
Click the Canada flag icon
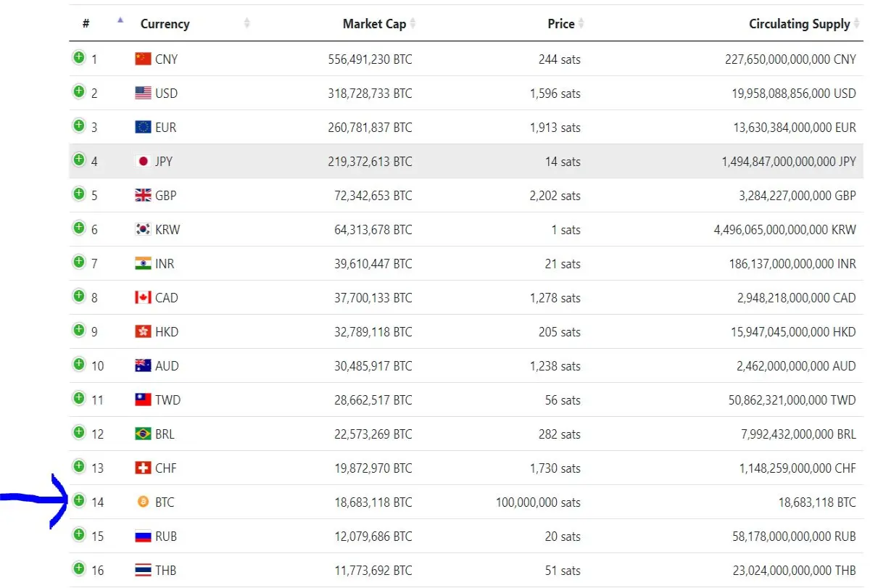[143, 297]
